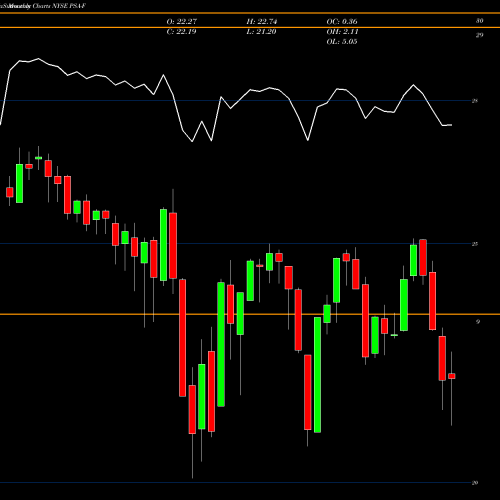Click the 20 price axis label
This screenshot has width=500, height=500.
point(475,483)
